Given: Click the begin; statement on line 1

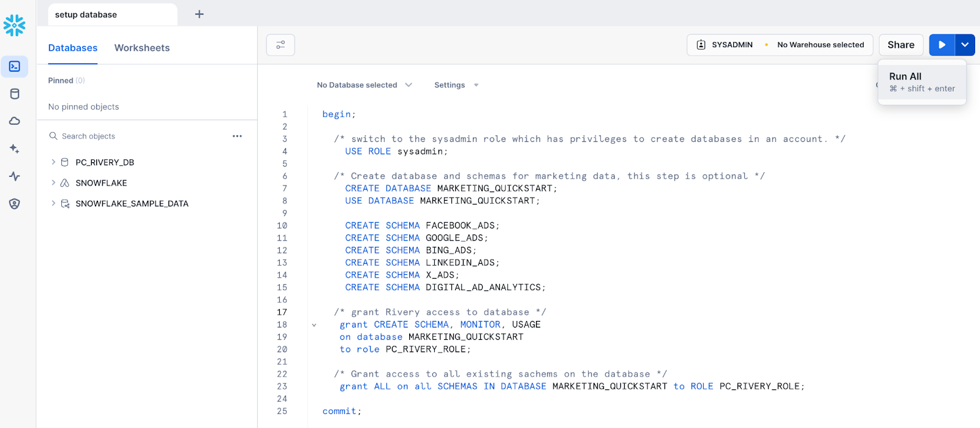Looking at the screenshot, I should click(x=339, y=115).
